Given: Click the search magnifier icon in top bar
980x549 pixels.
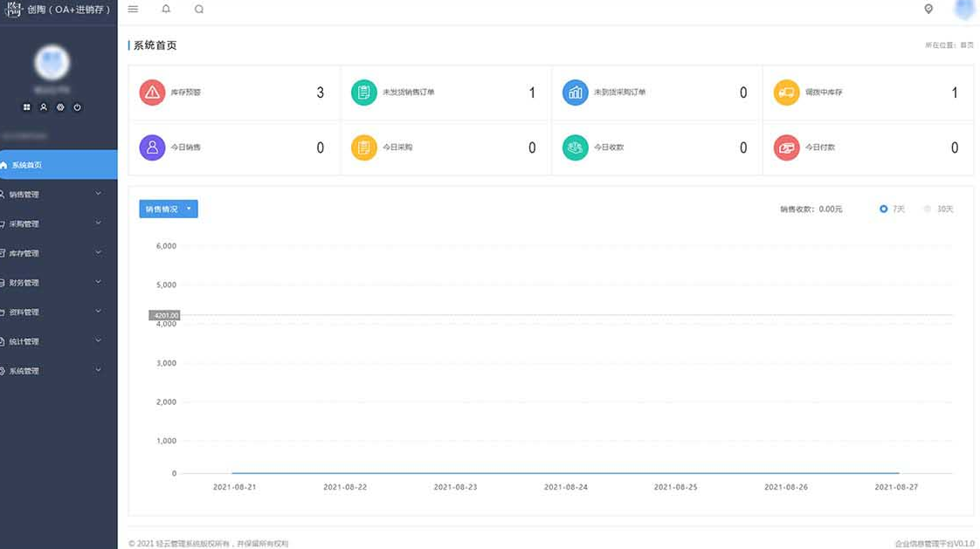Looking at the screenshot, I should pyautogui.click(x=199, y=10).
